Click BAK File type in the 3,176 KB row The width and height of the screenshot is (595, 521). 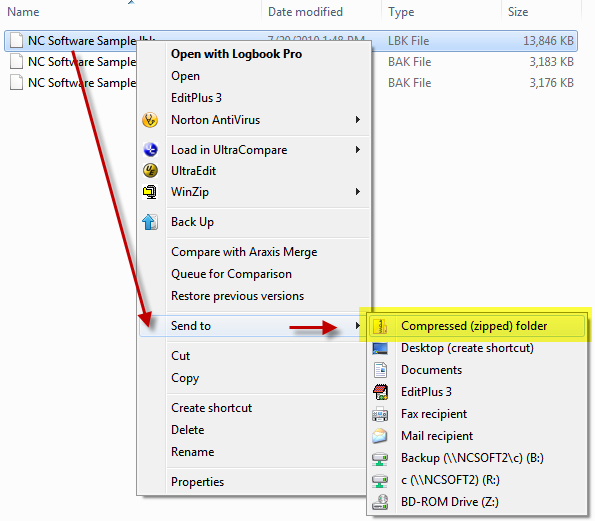click(409, 82)
